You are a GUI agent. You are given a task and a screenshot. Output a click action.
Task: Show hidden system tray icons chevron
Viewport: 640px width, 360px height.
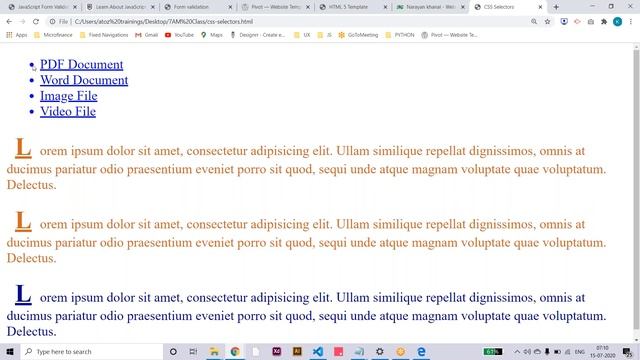(517, 351)
